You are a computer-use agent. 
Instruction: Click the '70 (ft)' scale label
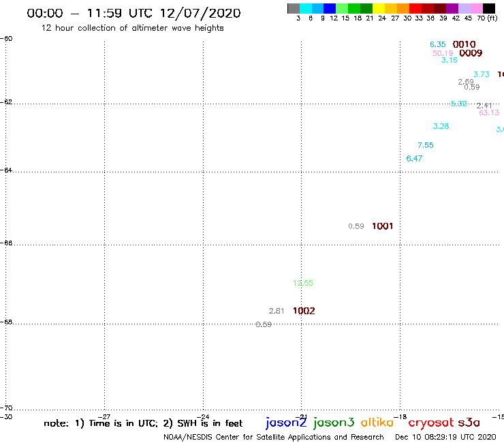[x=487, y=18]
